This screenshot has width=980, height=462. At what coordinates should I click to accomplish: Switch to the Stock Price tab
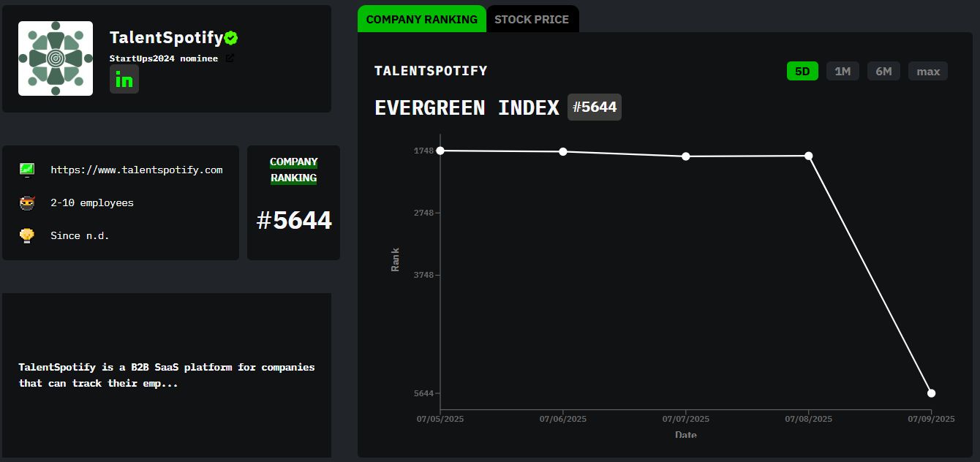[x=532, y=19]
